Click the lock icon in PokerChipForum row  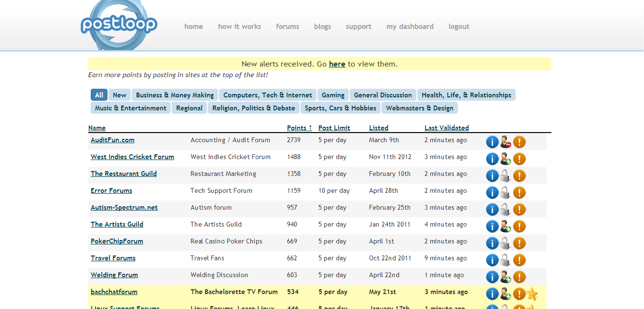pyautogui.click(x=506, y=243)
